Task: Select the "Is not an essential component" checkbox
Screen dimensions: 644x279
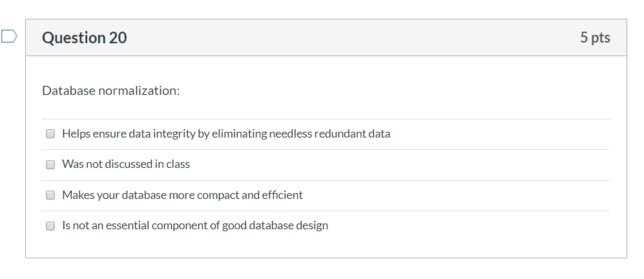Action: tap(50, 226)
